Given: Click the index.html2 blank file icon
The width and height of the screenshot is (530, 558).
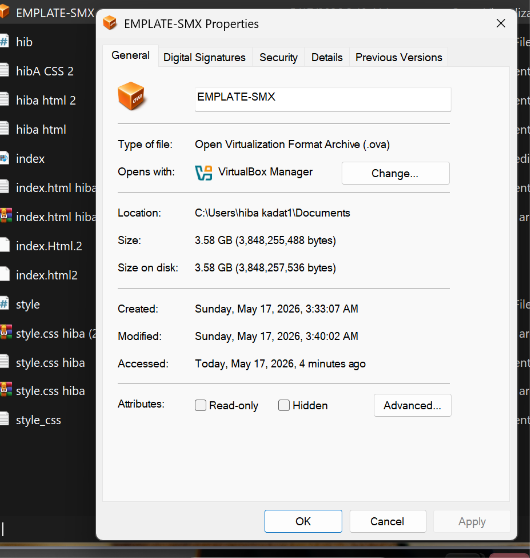Looking at the screenshot, I should pos(4,274).
